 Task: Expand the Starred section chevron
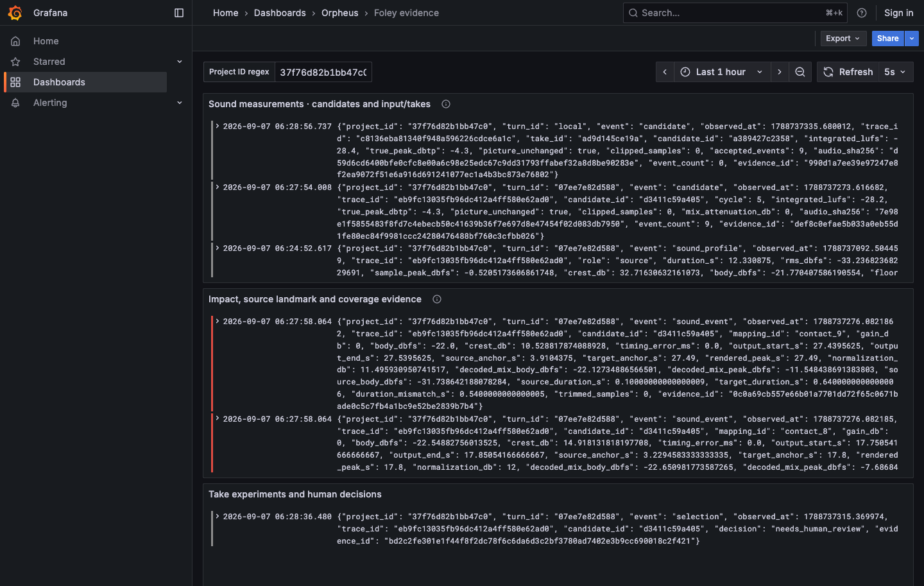point(180,62)
